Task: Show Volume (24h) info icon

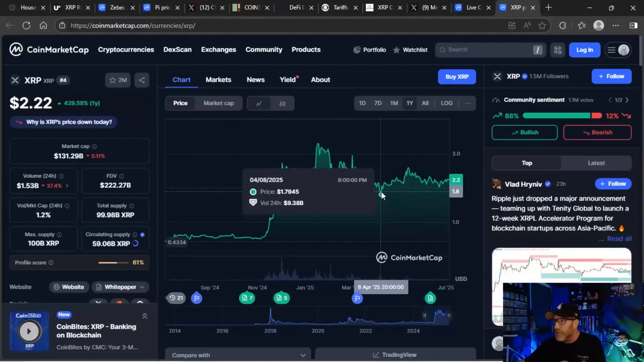Action: coord(61,176)
